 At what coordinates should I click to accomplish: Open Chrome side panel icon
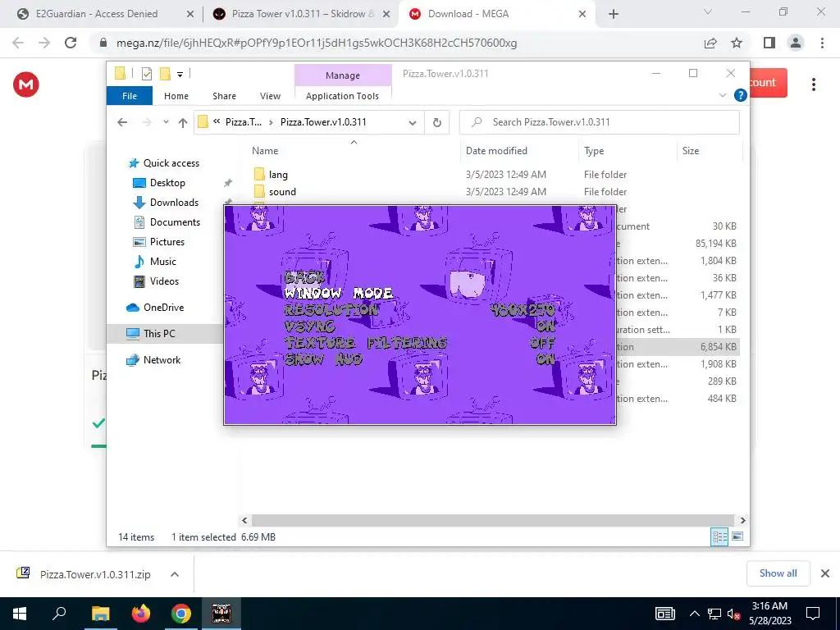pyautogui.click(x=769, y=43)
